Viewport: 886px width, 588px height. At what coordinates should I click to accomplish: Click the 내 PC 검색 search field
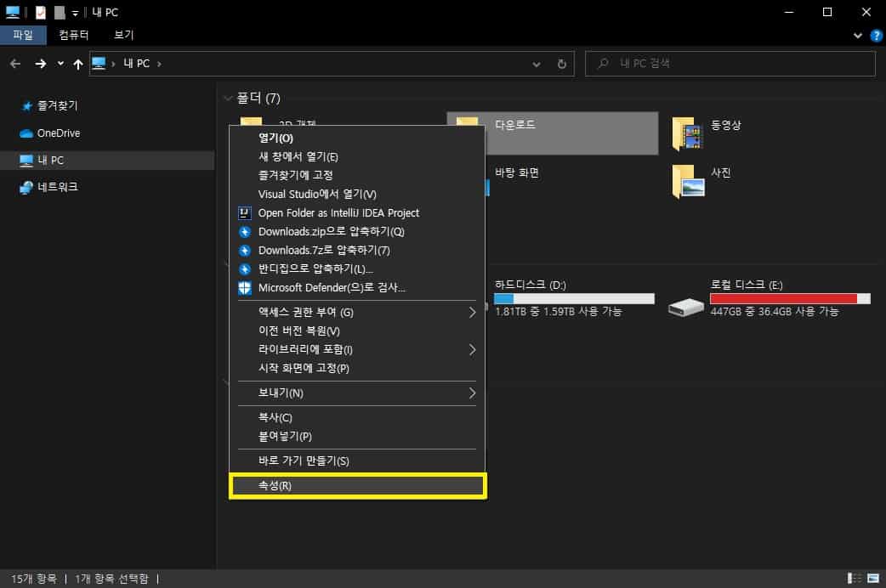pyautogui.click(x=730, y=63)
